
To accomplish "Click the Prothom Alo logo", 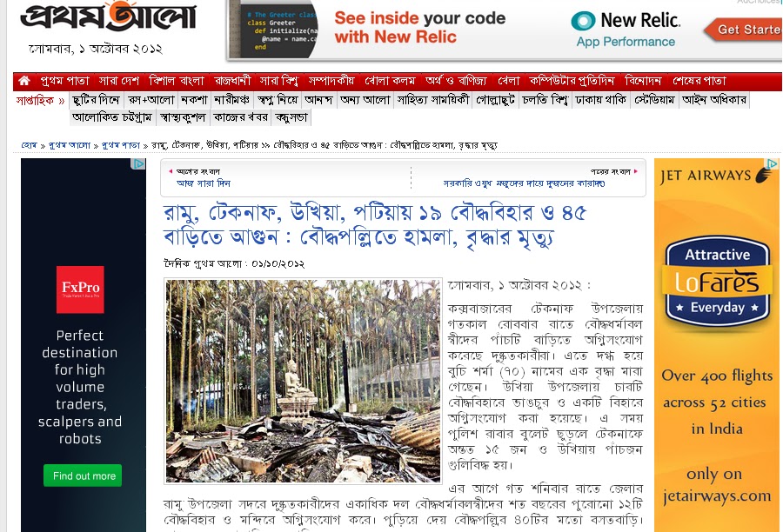I will click(109, 17).
